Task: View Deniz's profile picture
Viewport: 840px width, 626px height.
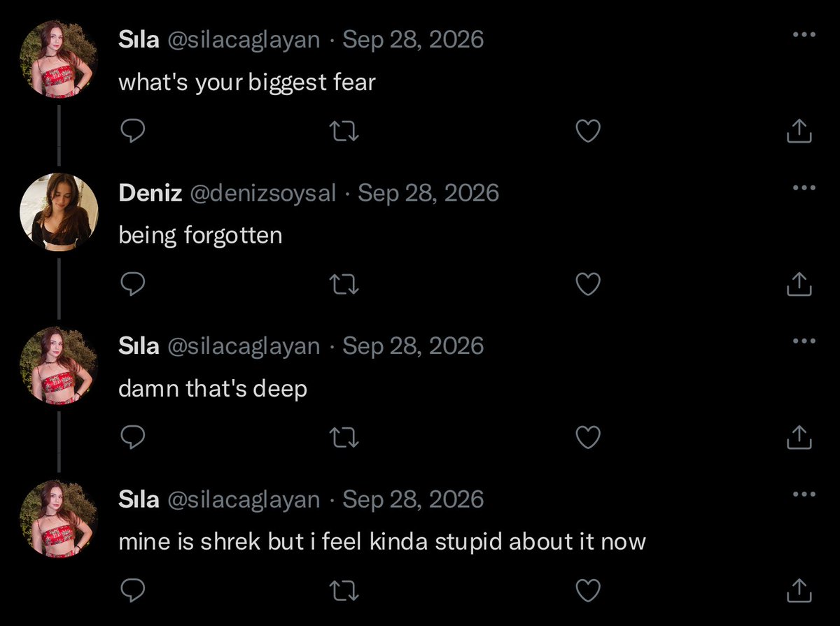Action: (x=59, y=211)
